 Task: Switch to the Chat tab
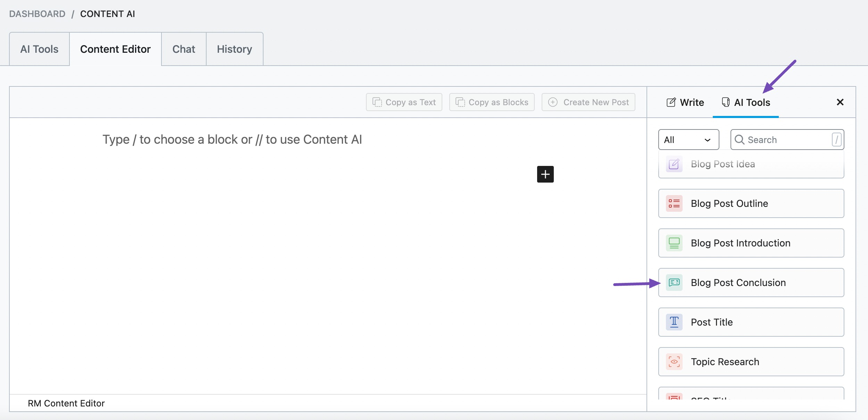(184, 49)
